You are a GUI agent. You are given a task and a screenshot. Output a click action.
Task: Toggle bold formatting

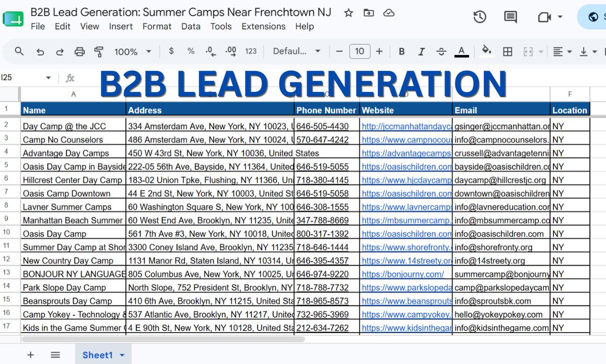tap(401, 51)
